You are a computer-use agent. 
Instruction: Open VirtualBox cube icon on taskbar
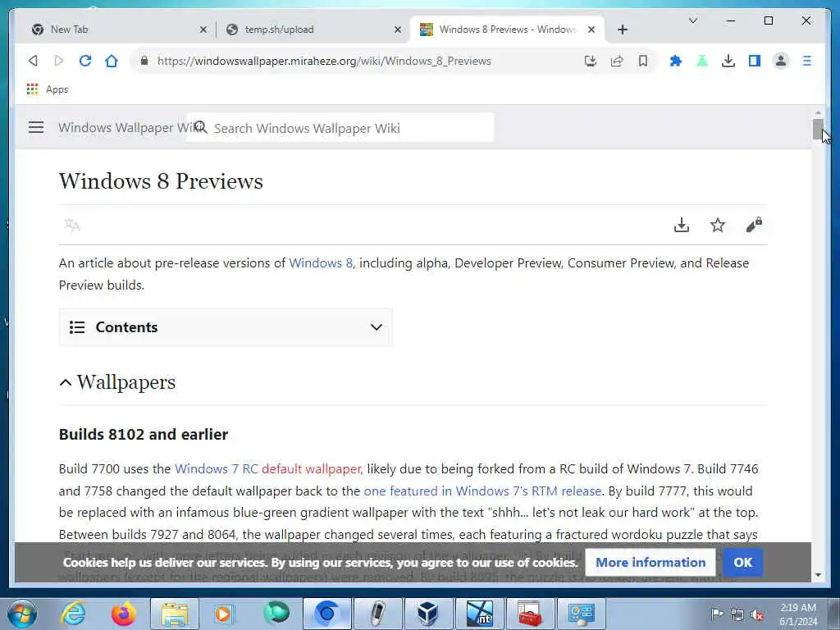pyautogui.click(x=428, y=614)
